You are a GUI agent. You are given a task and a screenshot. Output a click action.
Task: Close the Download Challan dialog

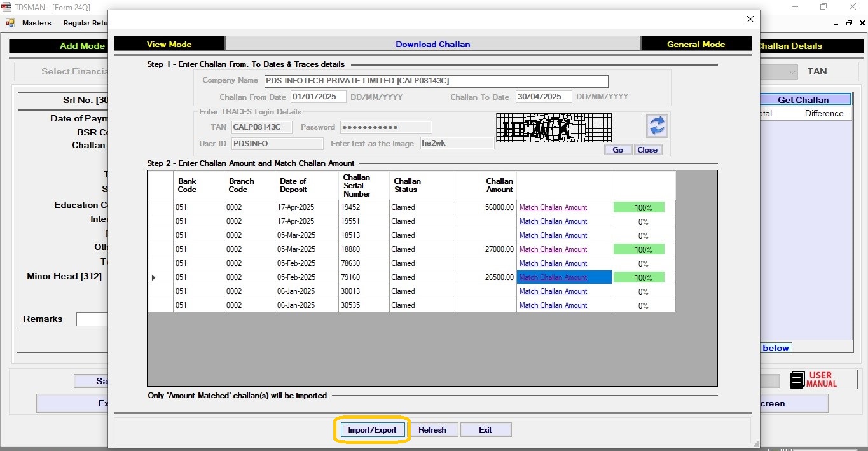(750, 20)
